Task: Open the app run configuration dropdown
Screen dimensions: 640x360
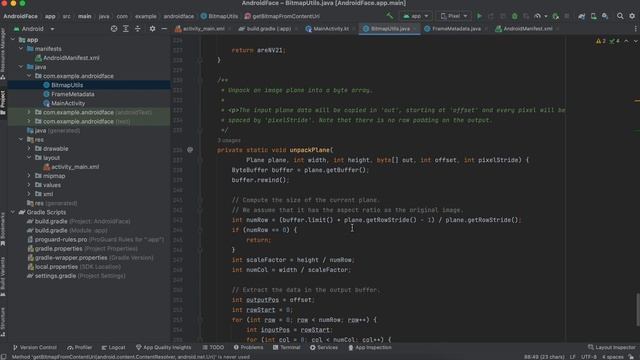Action: coord(416,16)
